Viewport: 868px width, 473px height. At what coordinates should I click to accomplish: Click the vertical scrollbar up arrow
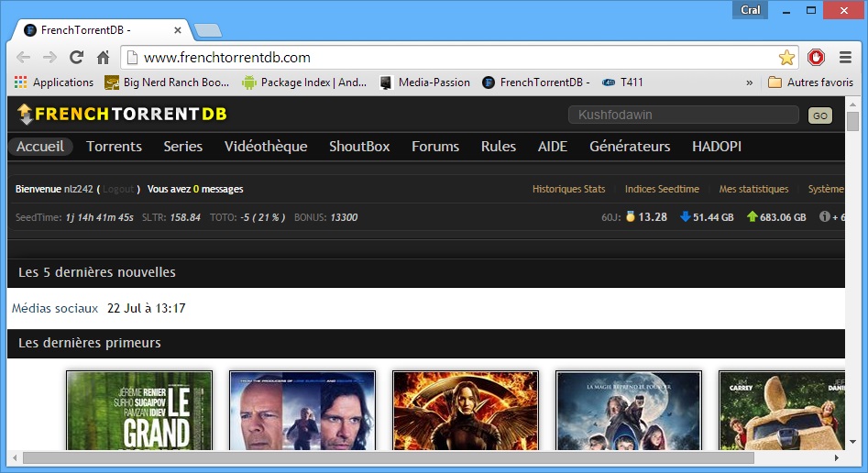click(x=852, y=104)
